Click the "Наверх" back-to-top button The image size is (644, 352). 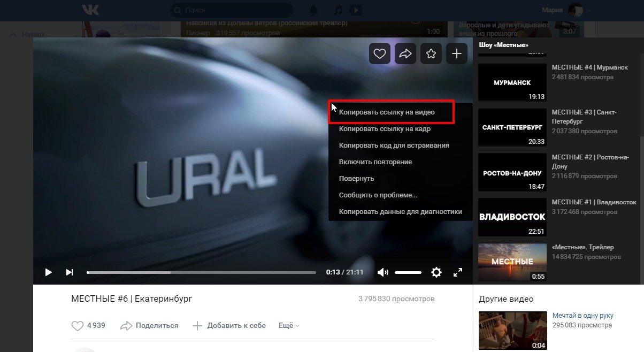click(x=28, y=35)
